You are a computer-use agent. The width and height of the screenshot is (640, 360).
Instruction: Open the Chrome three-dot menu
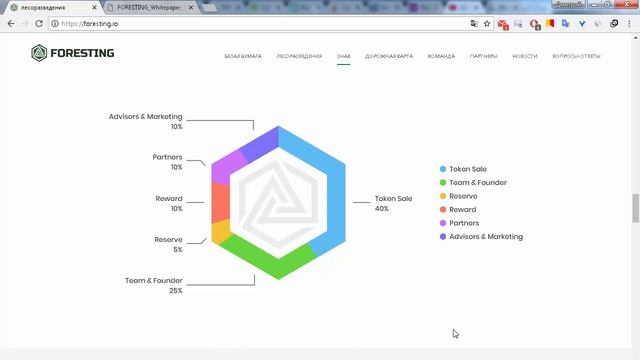point(629,24)
